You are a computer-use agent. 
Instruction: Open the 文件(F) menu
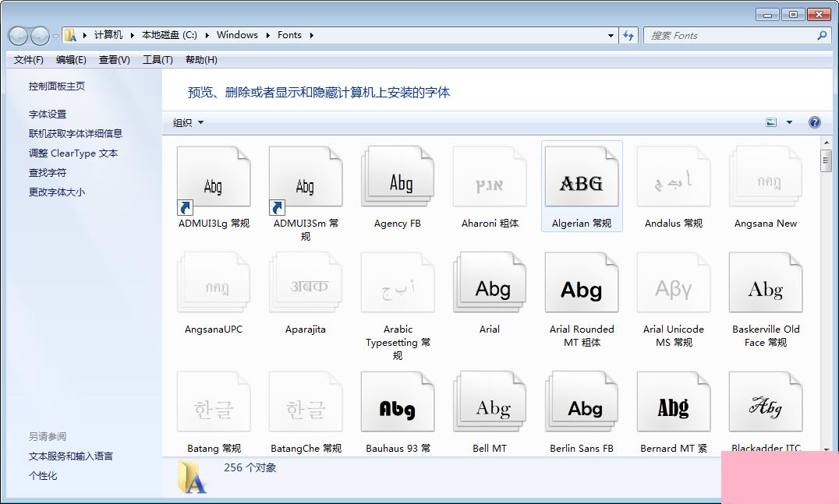(28, 60)
